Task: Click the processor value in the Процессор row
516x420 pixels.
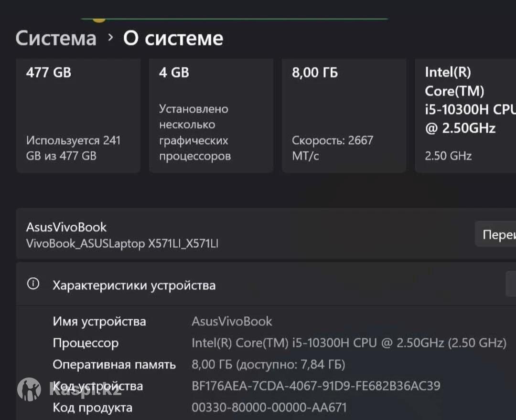Action: click(x=349, y=343)
